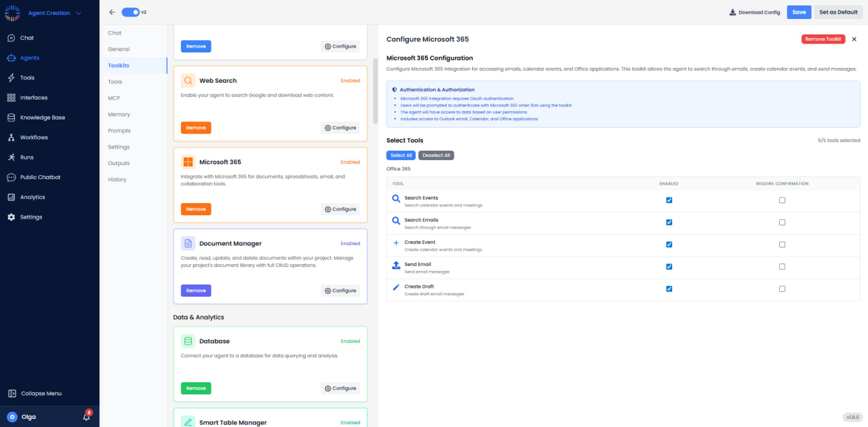Image resolution: width=868 pixels, height=427 pixels.
Task: Click the v1.8.0 version badge
Action: [x=852, y=417]
